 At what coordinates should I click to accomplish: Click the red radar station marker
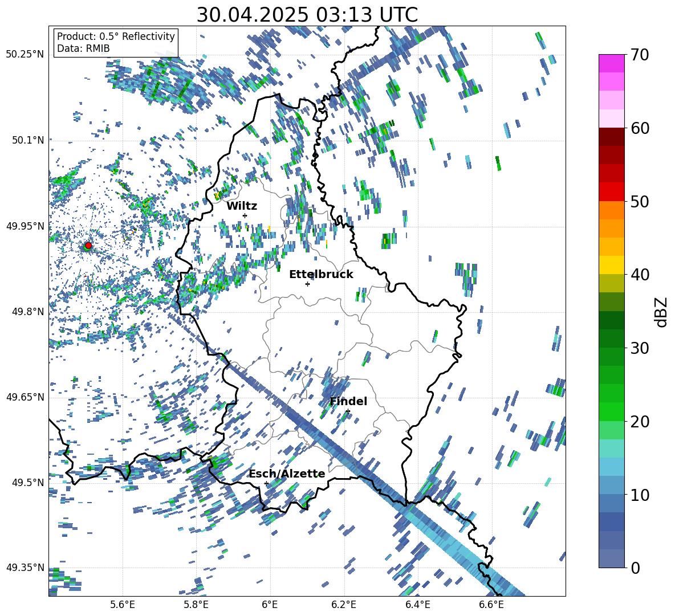88,245
